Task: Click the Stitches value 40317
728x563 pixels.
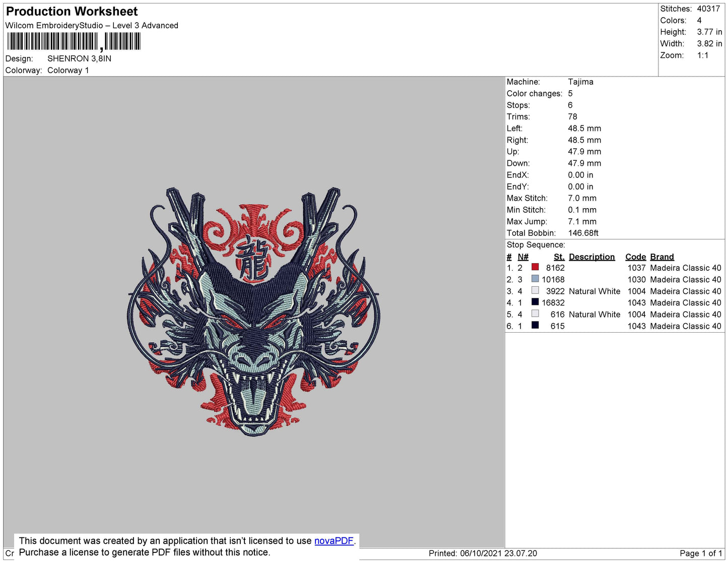Action: (708, 9)
